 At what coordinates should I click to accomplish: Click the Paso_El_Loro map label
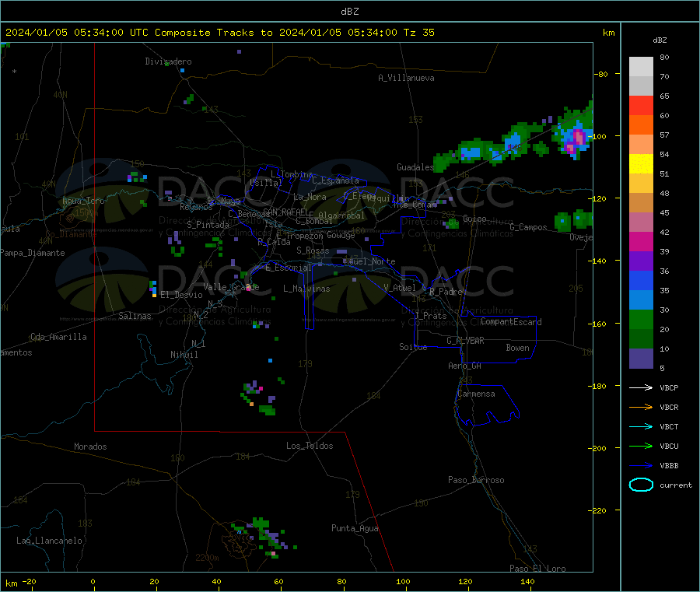(x=537, y=569)
